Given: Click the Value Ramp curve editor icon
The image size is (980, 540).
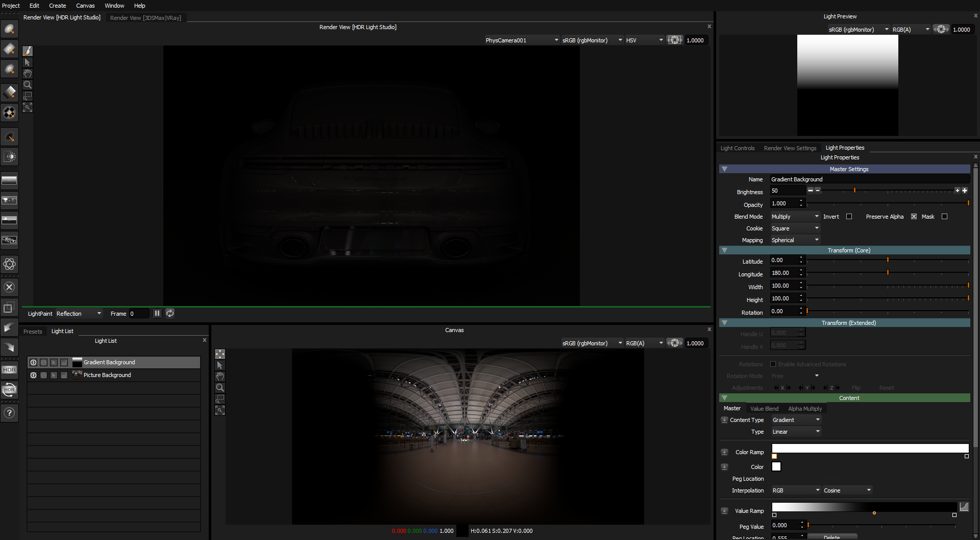Looking at the screenshot, I should click(964, 507).
